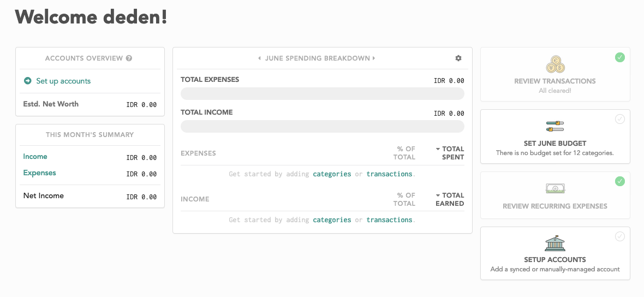Click Set up accounts link
The width and height of the screenshot is (644, 297).
pyautogui.click(x=63, y=81)
